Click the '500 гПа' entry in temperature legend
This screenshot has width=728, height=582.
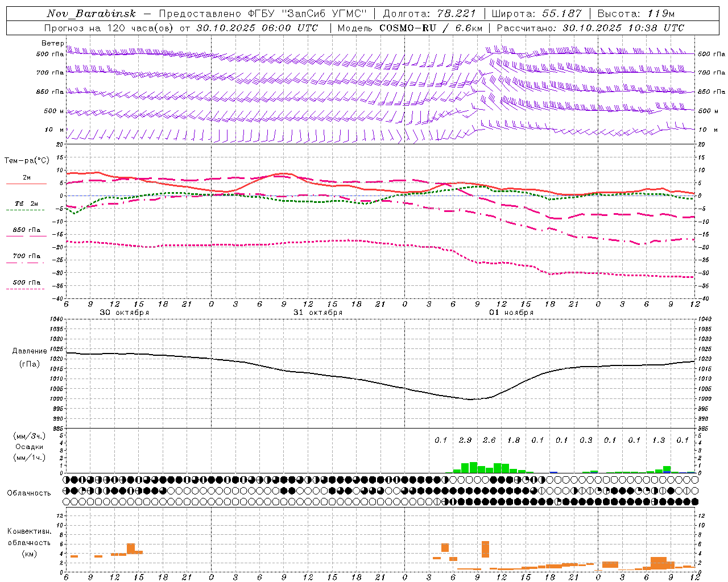pos(27,282)
